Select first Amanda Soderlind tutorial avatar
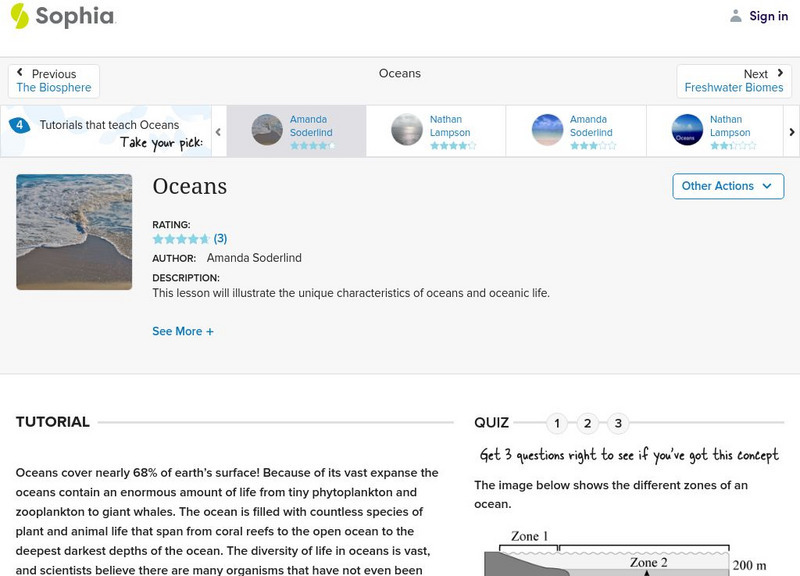 point(267,130)
